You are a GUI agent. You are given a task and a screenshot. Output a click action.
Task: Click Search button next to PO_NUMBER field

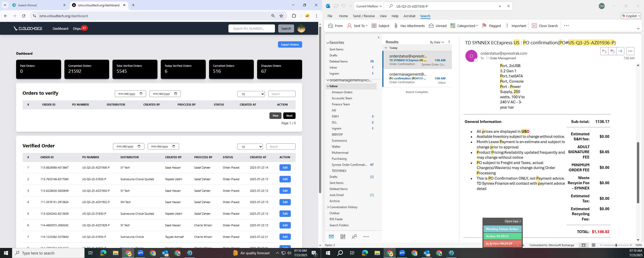coord(286,28)
